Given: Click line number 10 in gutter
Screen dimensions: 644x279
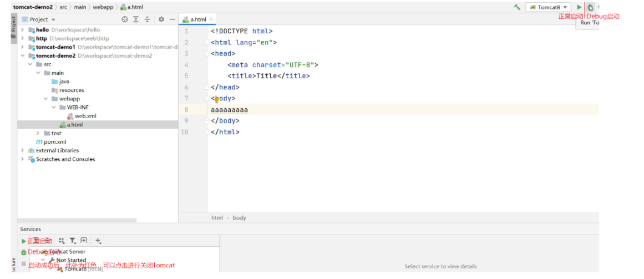Looking at the screenshot, I should 185,132.
